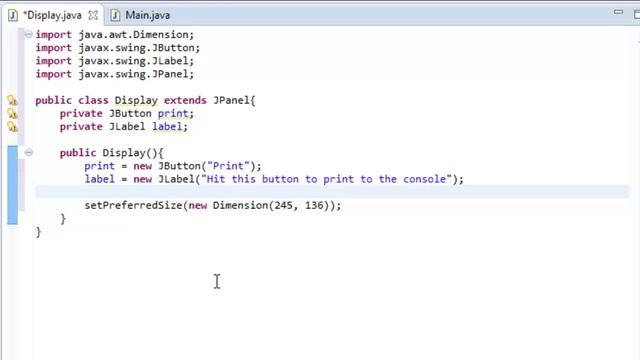Click the blue range indicator in left ruler
Image resolution: width=640 pixels, height=360 pixels.
coord(13,185)
